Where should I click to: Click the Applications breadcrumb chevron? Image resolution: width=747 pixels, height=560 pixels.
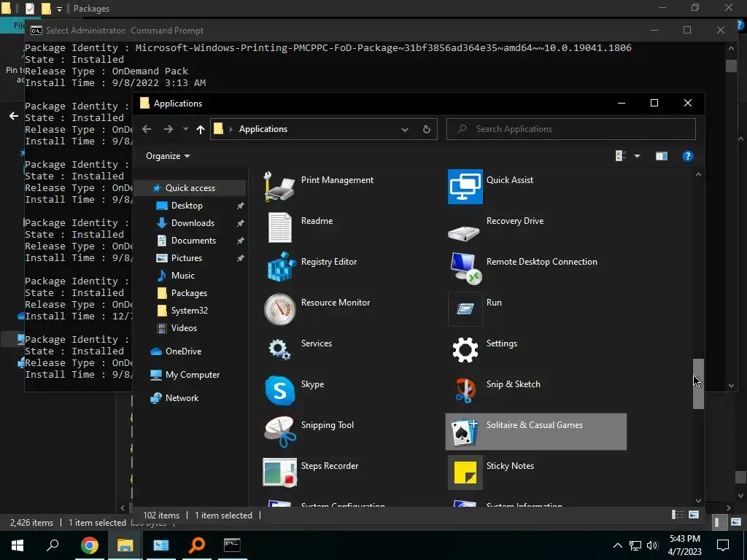[x=231, y=129]
